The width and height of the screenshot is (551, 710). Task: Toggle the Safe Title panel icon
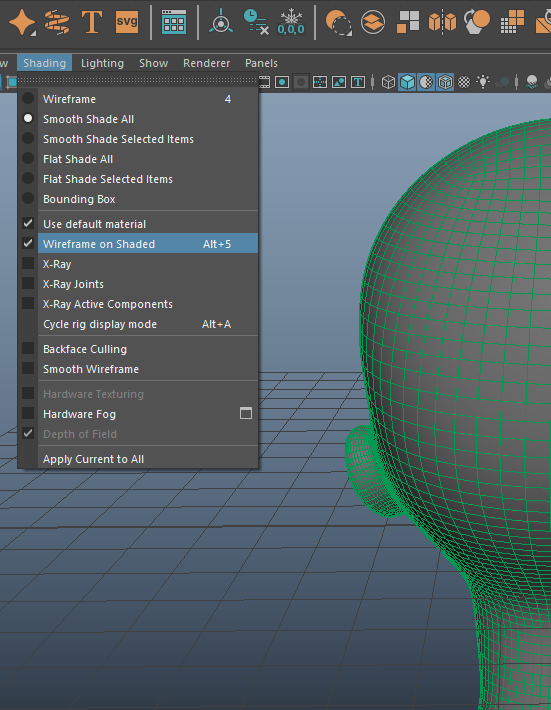[x=358, y=82]
